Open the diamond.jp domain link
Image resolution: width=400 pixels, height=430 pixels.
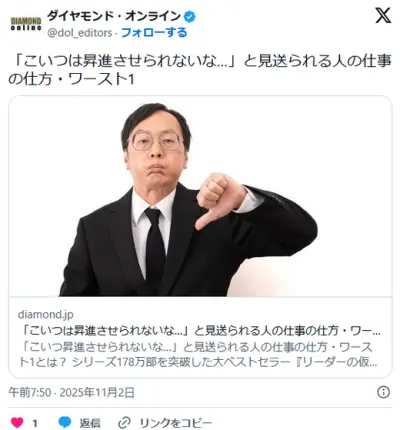[x=45, y=314]
